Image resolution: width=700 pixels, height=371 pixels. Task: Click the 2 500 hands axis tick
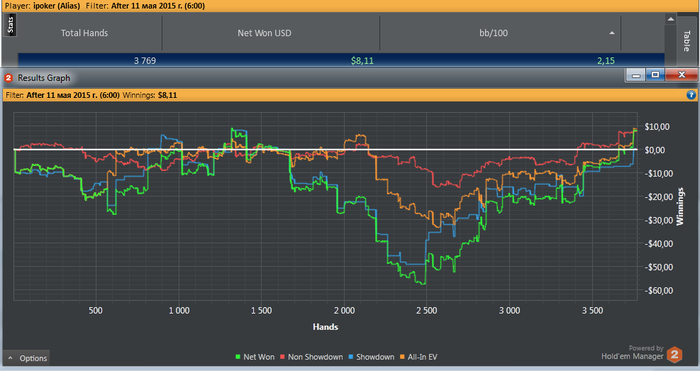coord(427,311)
